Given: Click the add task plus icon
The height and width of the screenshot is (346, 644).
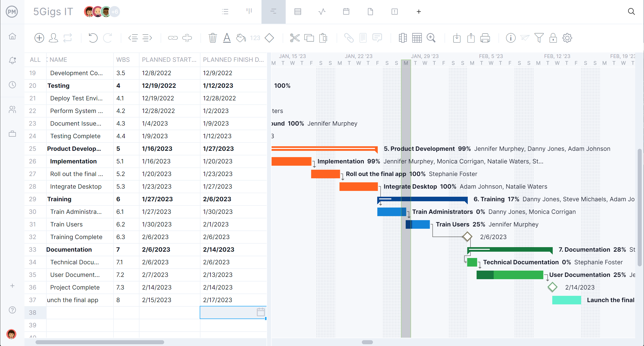Looking at the screenshot, I should point(39,38).
